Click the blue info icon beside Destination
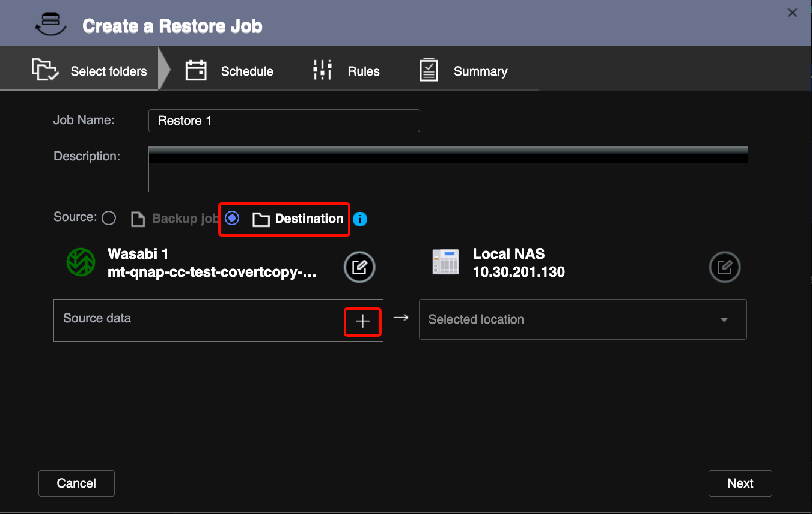812x514 pixels. coord(360,219)
